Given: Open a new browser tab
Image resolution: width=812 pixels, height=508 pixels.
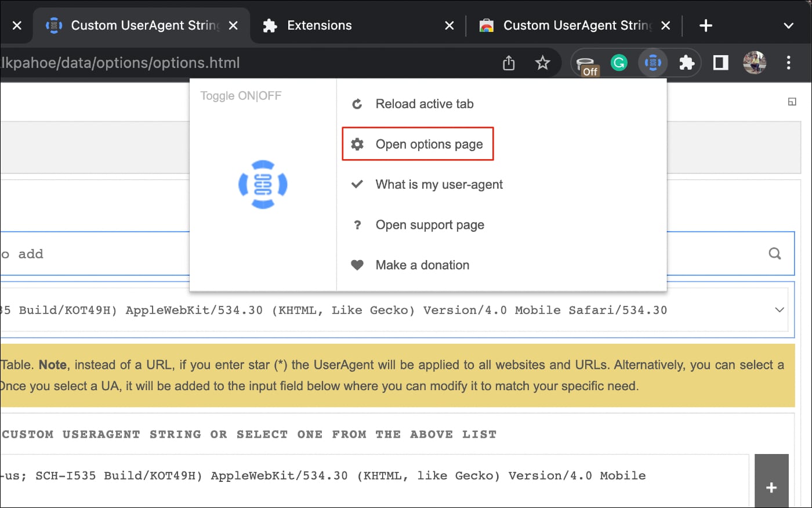Looking at the screenshot, I should click(706, 26).
